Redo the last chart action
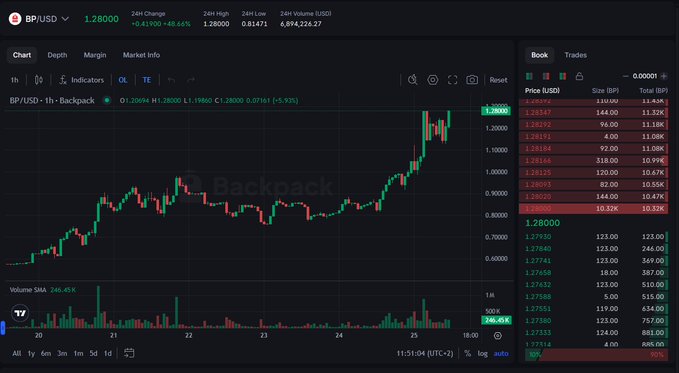679x373 pixels. [191, 80]
